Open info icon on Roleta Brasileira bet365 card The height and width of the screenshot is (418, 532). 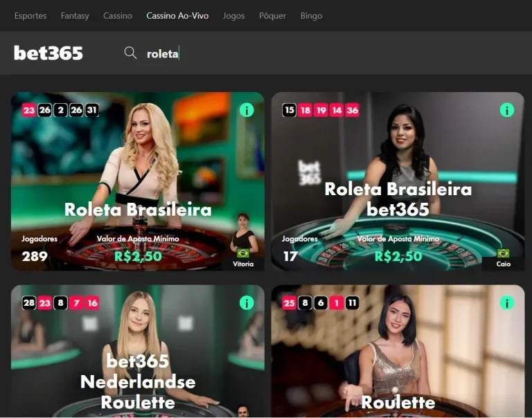pyautogui.click(x=507, y=110)
